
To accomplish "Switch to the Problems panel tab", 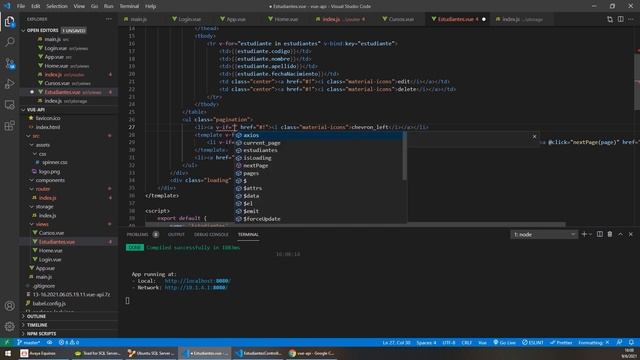I will pos(137,234).
